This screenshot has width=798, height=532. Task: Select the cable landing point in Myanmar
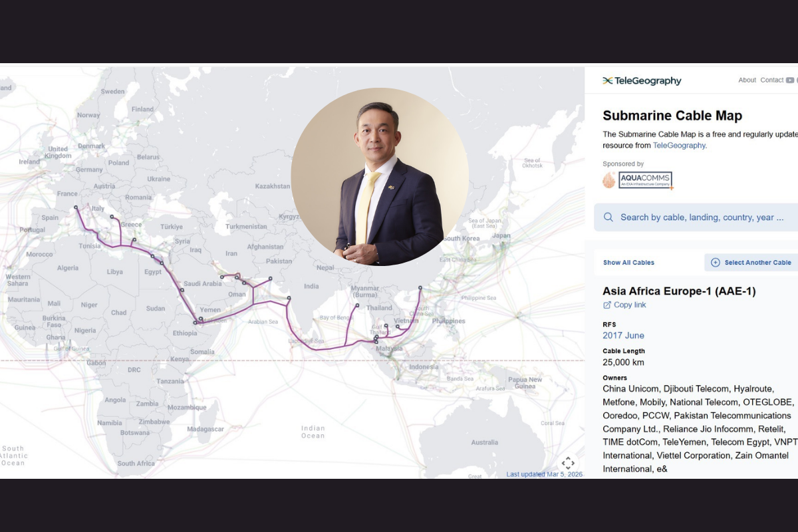[x=357, y=306]
